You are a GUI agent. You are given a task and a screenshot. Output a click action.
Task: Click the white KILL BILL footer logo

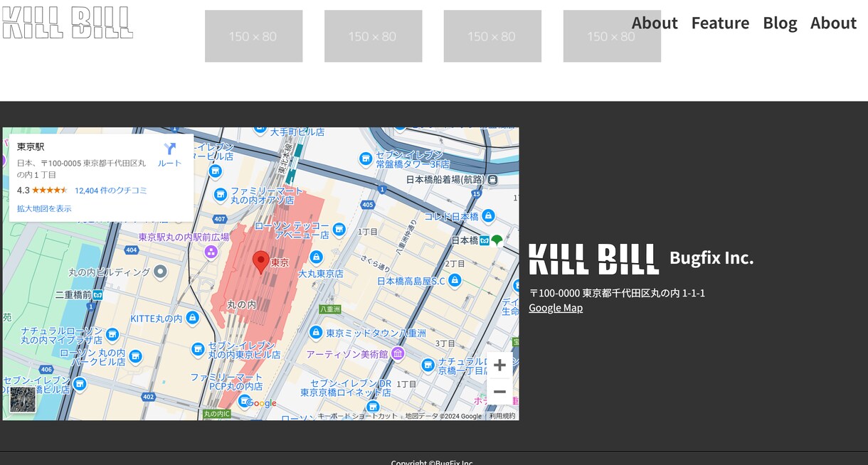[594, 259]
